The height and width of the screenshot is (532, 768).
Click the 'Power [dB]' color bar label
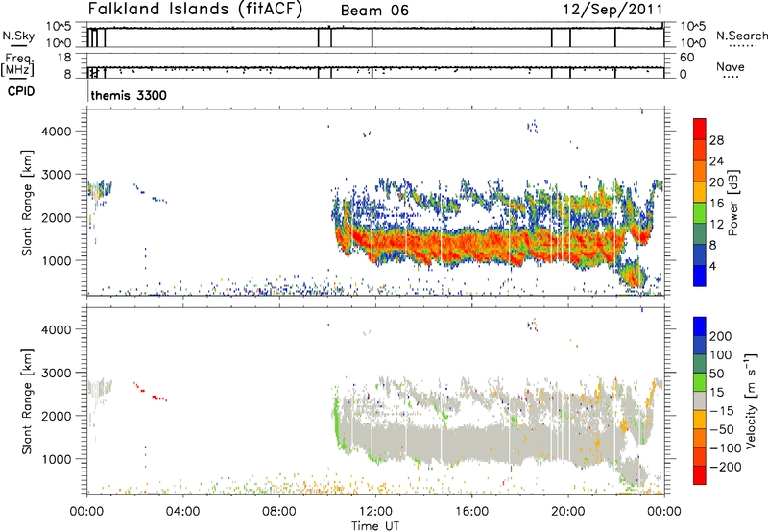733,203
